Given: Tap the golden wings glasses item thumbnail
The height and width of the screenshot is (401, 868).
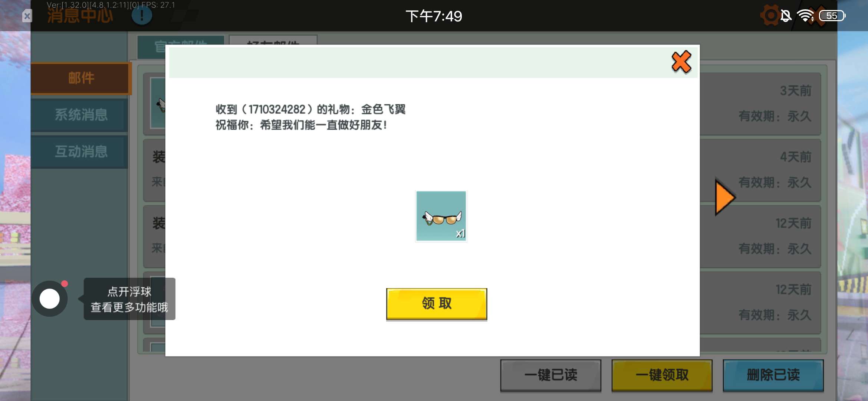Looking at the screenshot, I should coord(441,216).
